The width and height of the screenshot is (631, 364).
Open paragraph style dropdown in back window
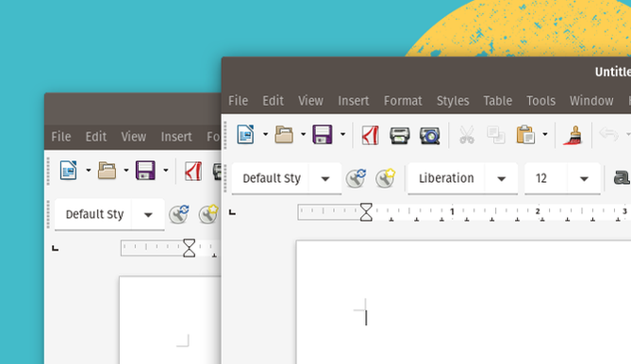[148, 214]
